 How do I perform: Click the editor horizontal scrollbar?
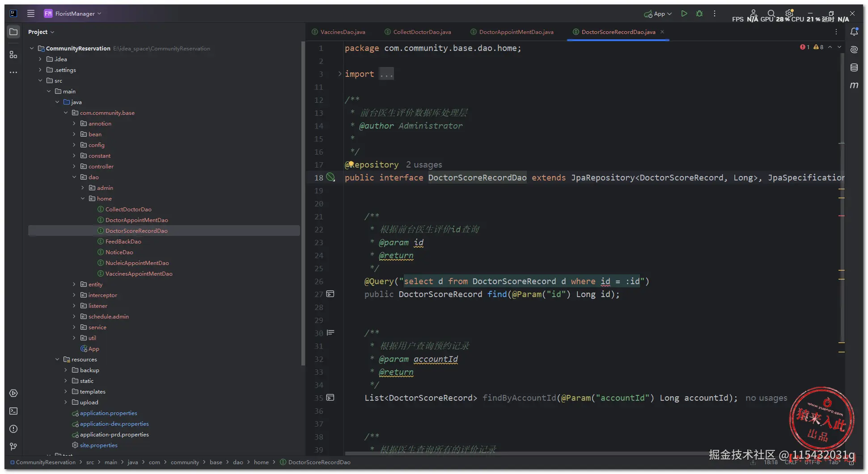528,453
